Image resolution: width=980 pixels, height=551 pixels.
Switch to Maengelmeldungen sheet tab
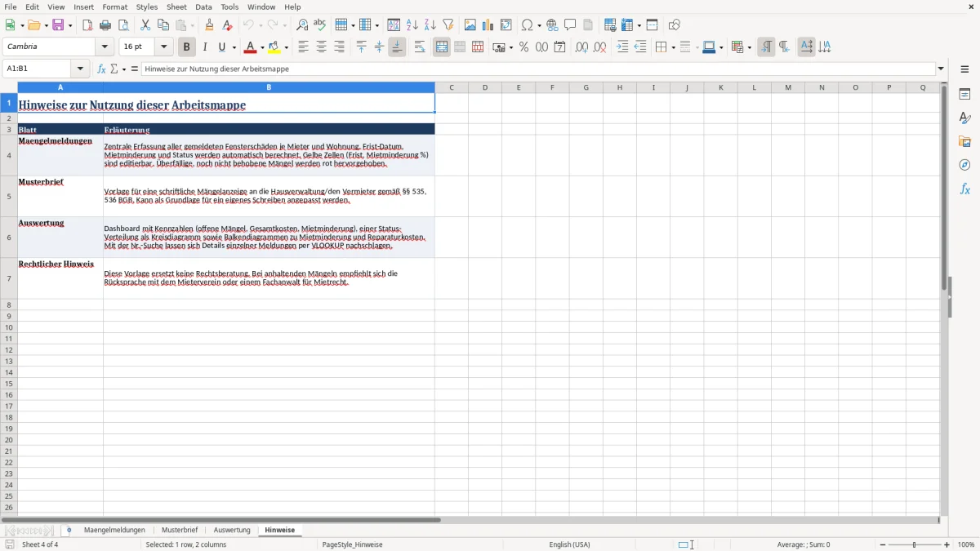114,531
